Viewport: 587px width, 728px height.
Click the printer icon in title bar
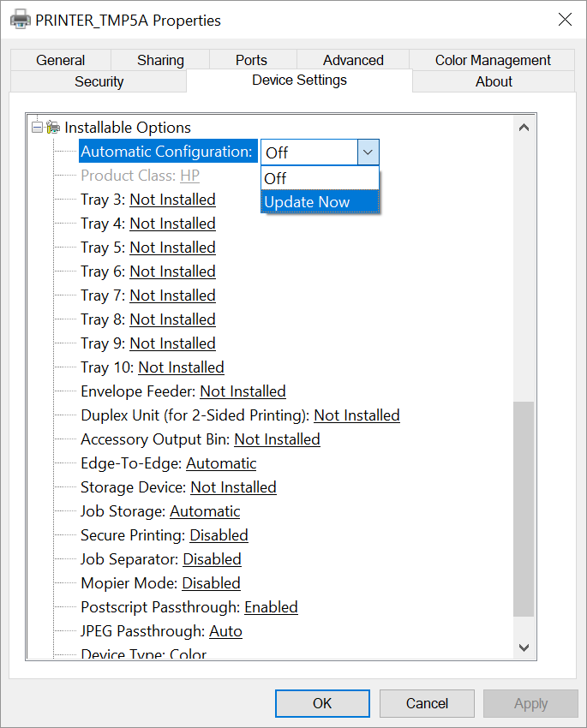(20, 20)
